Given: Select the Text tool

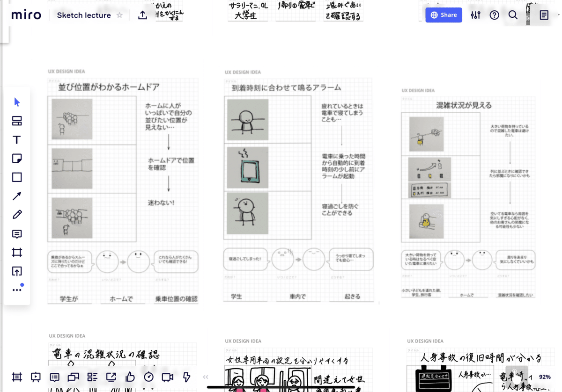Looking at the screenshot, I should coord(16,139).
